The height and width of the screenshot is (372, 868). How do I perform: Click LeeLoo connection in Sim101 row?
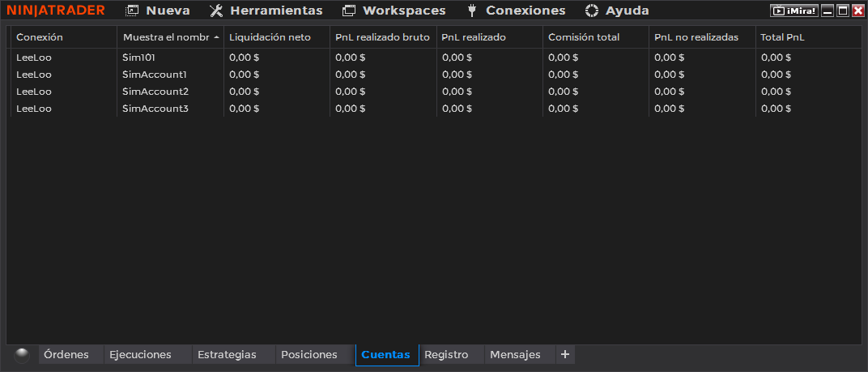pyautogui.click(x=34, y=57)
